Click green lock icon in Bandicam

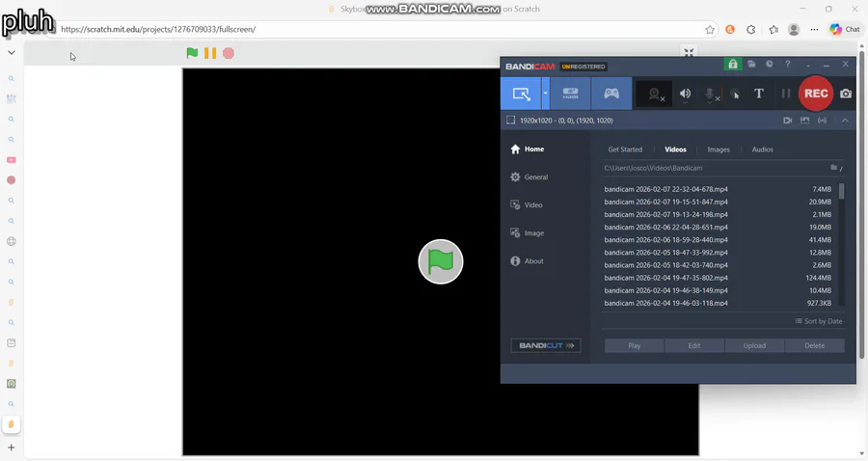[x=733, y=65]
